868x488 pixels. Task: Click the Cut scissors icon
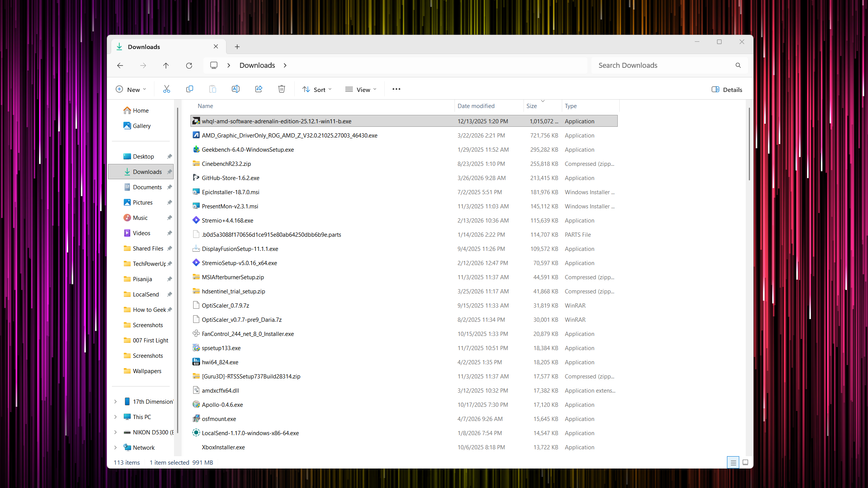click(x=166, y=89)
